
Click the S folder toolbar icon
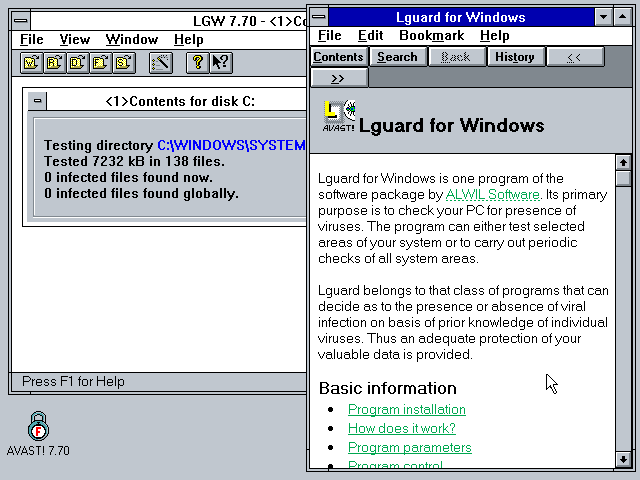pyautogui.click(x=123, y=63)
